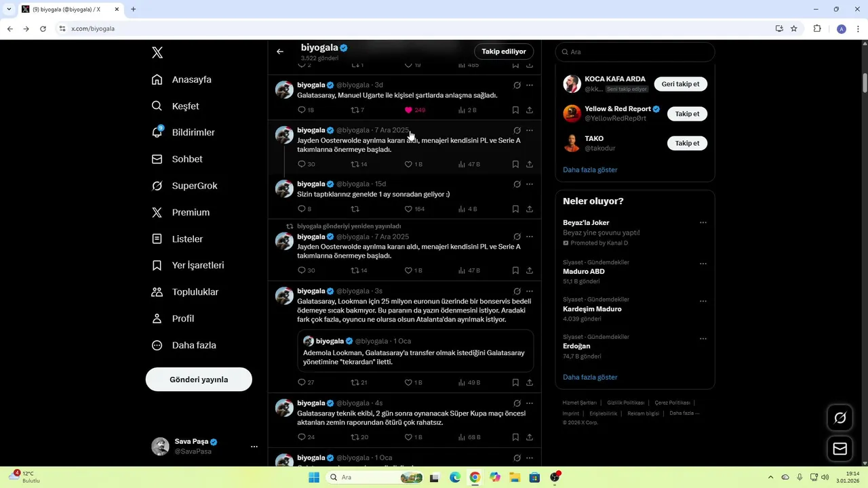Open options for Kardeşim Maduro trend
Image resolution: width=868 pixels, height=488 pixels.
pyautogui.click(x=703, y=301)
